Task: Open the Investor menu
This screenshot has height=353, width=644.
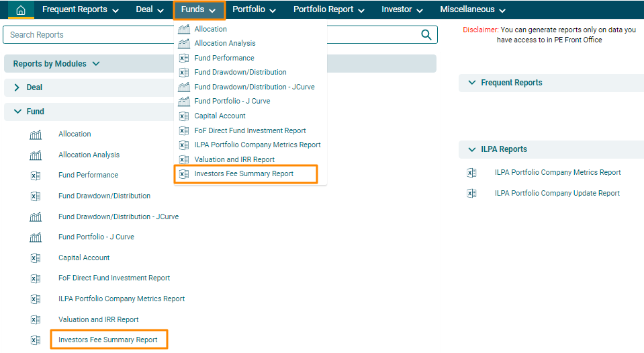Action: [402, 10]
